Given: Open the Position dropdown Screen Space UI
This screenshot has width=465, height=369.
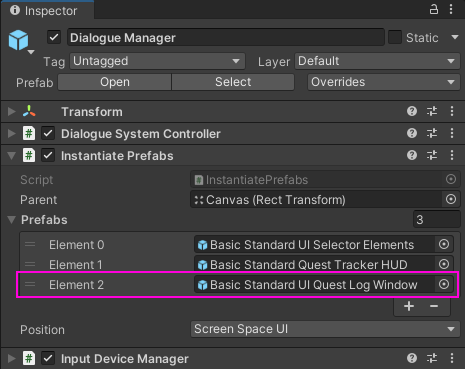Looking at the screenshot, I should (325, 329).
